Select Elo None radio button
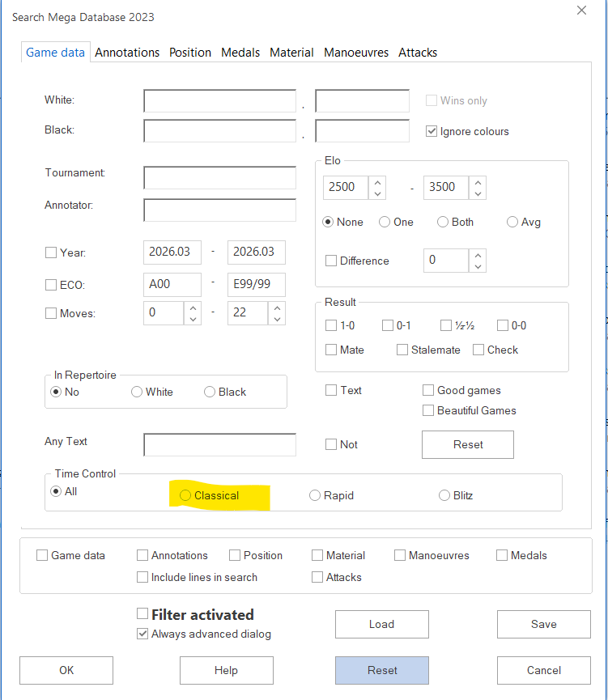 pos(328,222)
